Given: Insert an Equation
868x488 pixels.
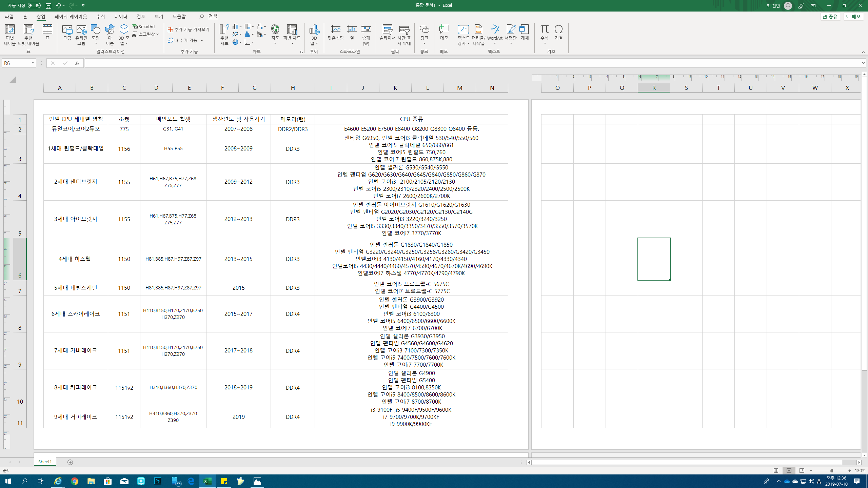Looking at the screenshot, I should pos(545,33).
